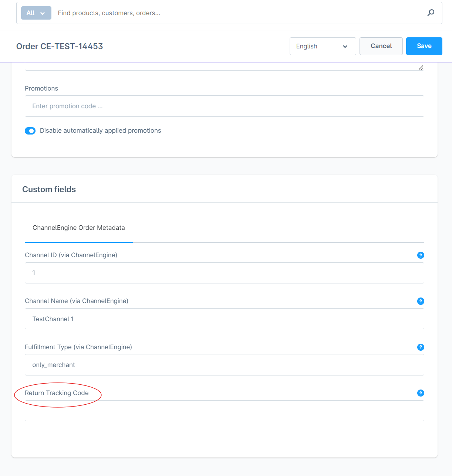Show help for Channel Name field

421,301
